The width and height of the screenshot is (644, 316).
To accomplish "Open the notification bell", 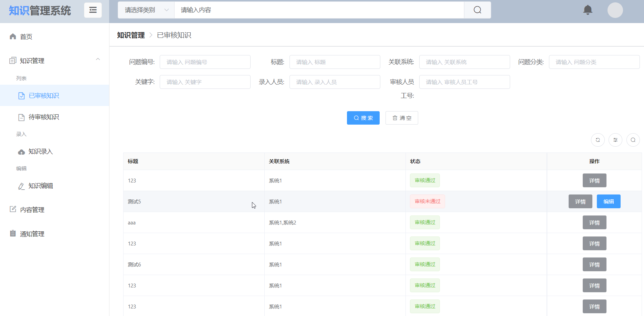I will coord(588,10).
